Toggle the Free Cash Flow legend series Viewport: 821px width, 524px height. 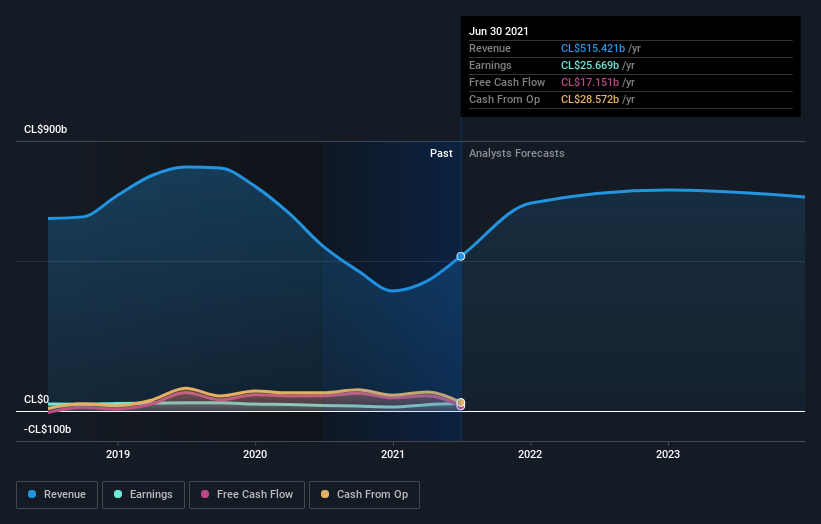pos(247,495)
